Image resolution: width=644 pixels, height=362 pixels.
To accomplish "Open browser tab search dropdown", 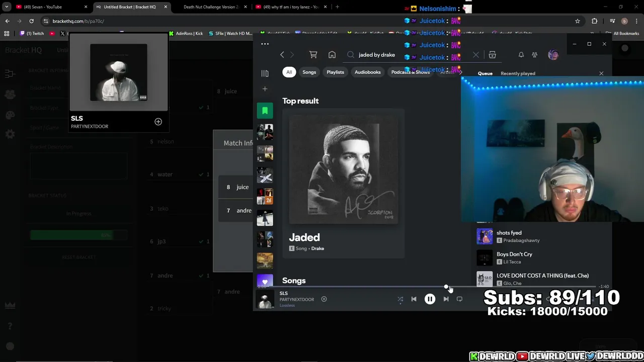I will tap(7, 7).
